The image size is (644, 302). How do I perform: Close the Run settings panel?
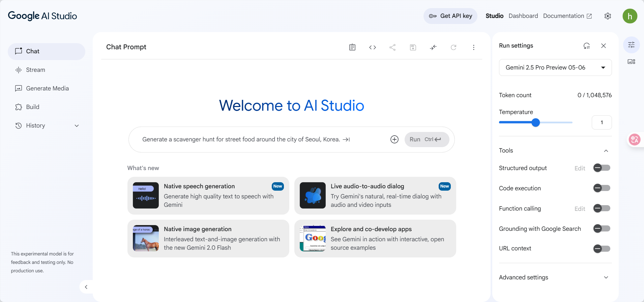(604, 46)
